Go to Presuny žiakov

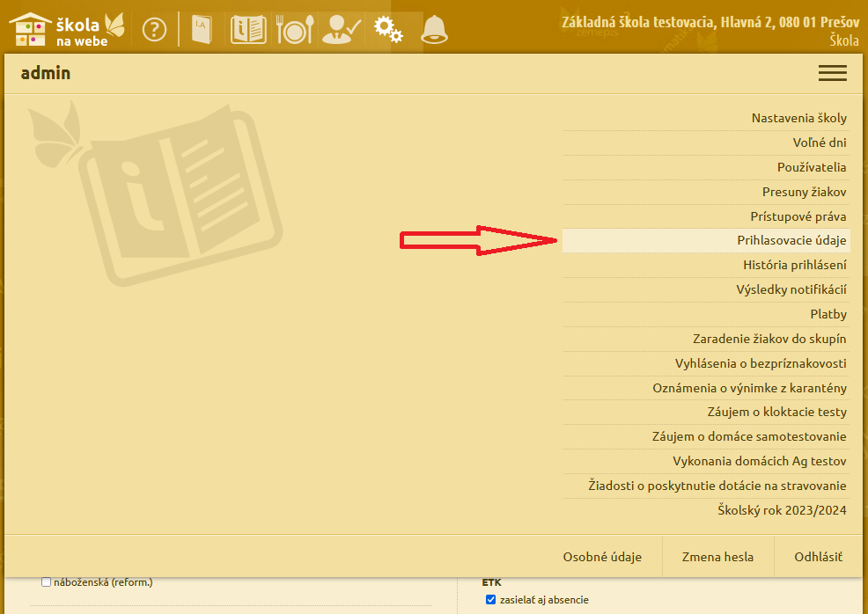point(706,192)
